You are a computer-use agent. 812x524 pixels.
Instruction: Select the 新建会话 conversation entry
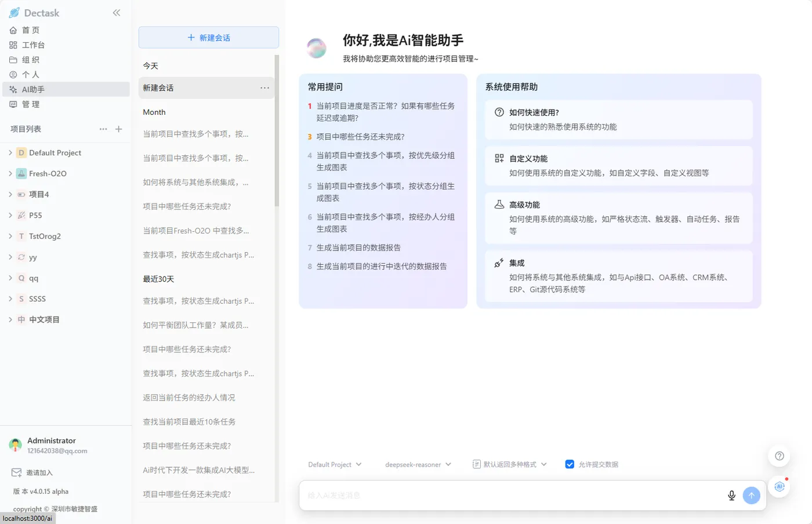(x=206, y=88)
